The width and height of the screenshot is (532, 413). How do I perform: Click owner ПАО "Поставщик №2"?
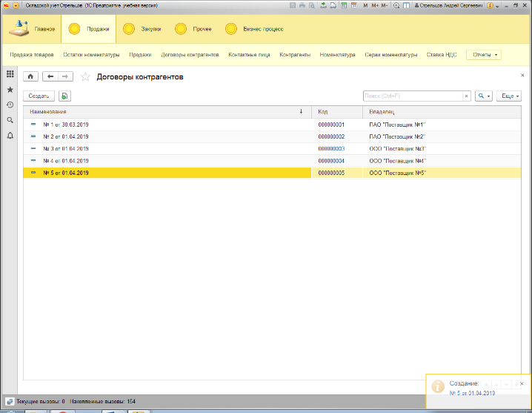(397, 136)
